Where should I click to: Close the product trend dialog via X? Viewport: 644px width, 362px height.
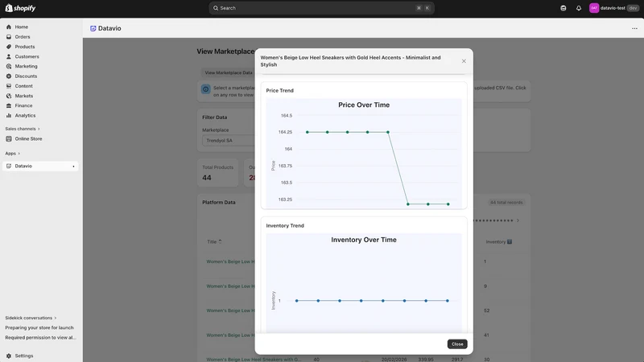pyautogui.click(x=464, y=61)
